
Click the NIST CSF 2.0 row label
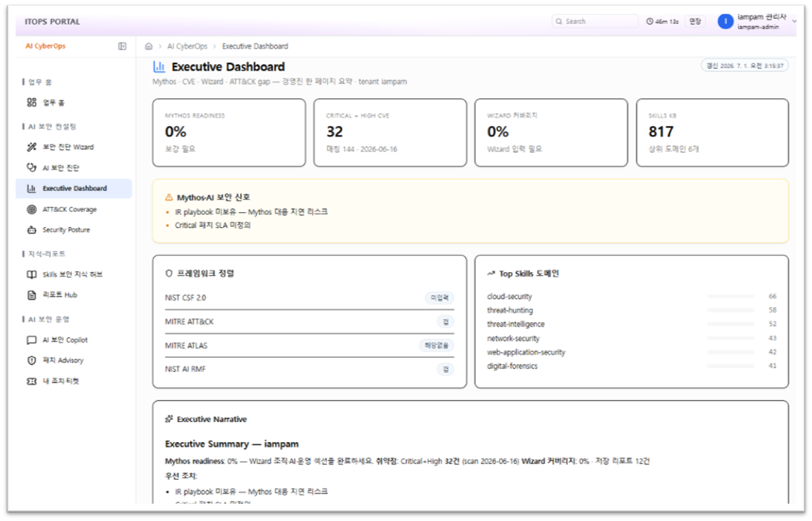point(186,298)
